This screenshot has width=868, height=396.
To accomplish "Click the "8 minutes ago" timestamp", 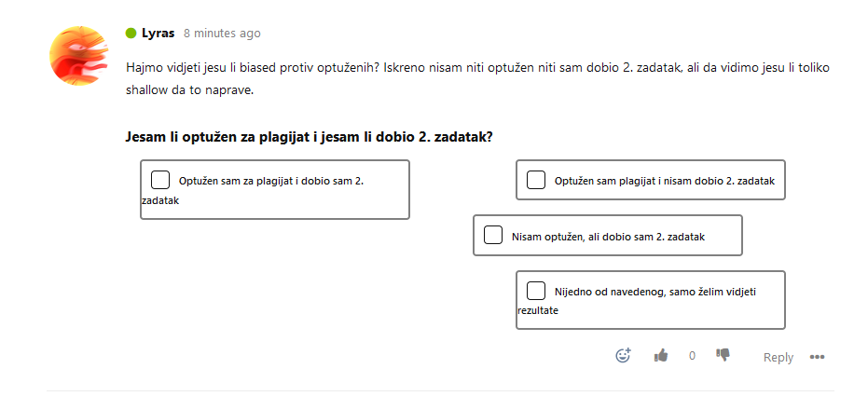I will [222, 34].
